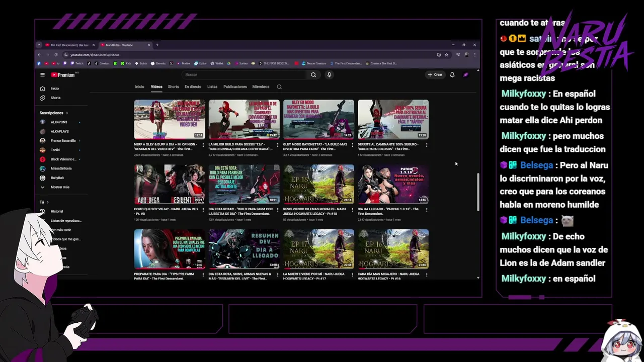This screenshot has height=362, width=644.
Task: Open the Facebook bookmark icon
Action: (x=39, y=63)
